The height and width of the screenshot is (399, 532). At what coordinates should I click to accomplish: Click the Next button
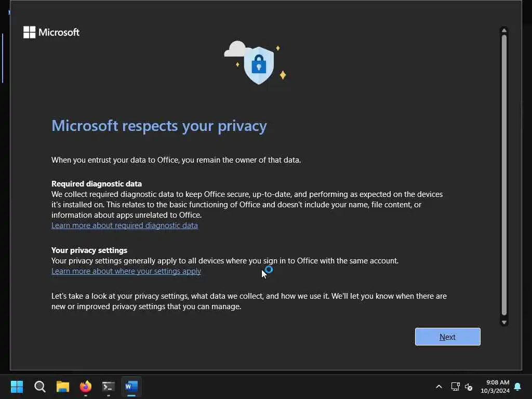pos(447,337)
